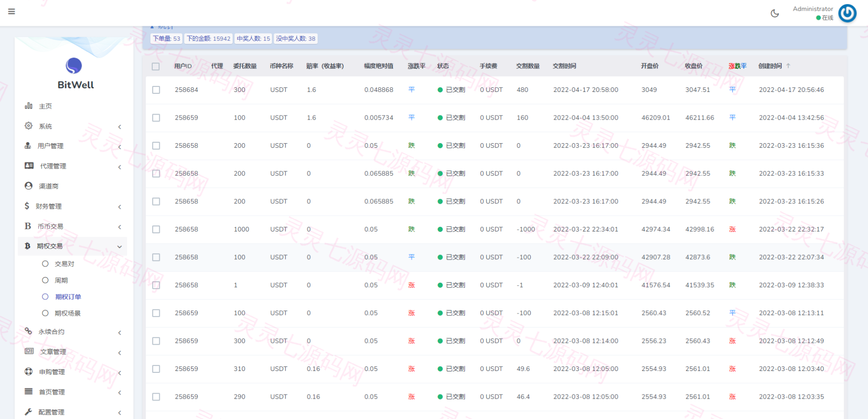The image size is (868, 419).
Task: Click the 配置管理 wrench icon
Action: click(x=29, y=412)
